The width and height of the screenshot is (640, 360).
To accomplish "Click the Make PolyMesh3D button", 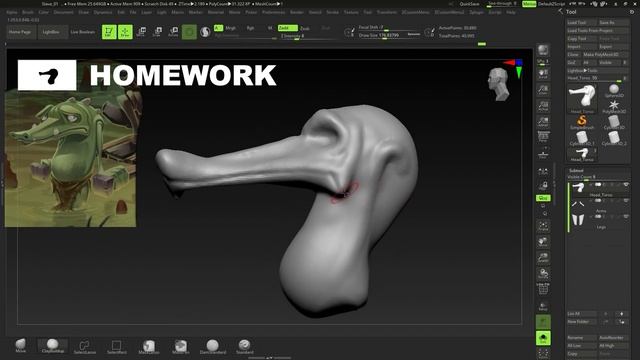I will tap(605, 54).
